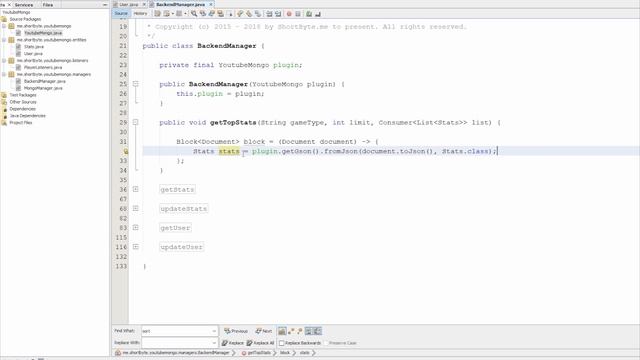This screenshot has height=360, width=640.
Task: Click the Uncomment code icon
Action: pyautogui.click(x=318, y=13)
